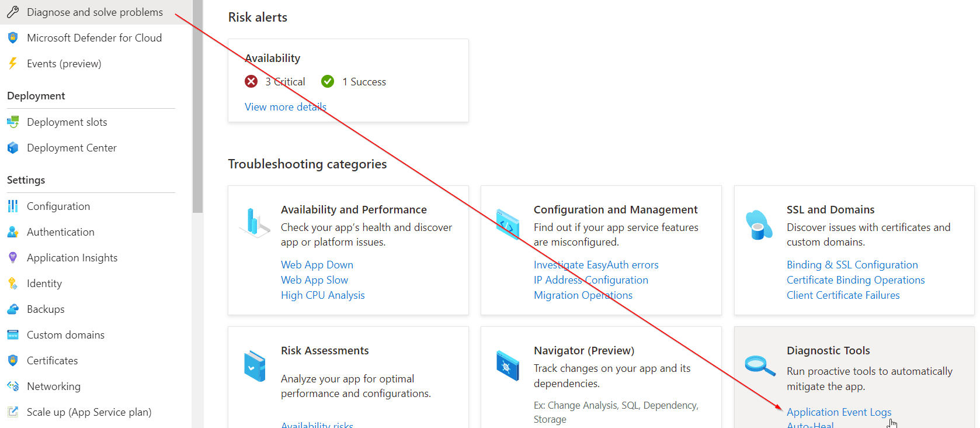Image resolution: width=980 pixels, height=428 pixels.
Task: Click the Certificates shield icon
Action: pyautogui.click(x=13, y=360)
